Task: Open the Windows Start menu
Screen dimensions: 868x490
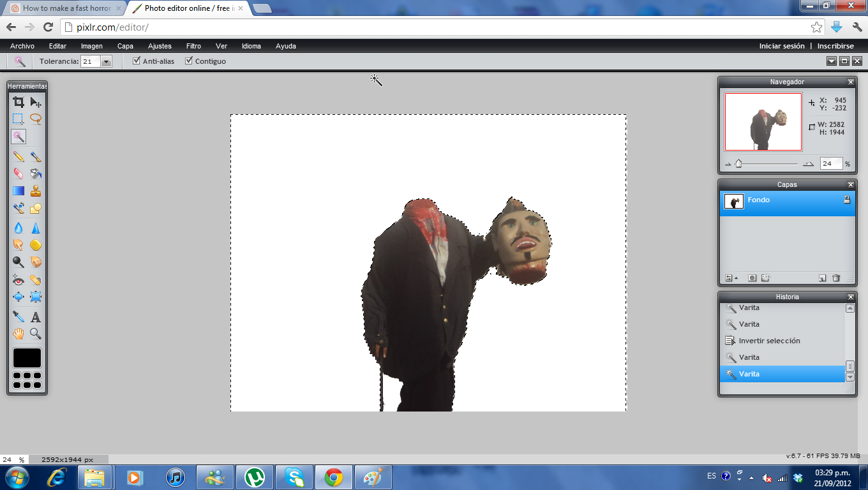Action: pos(17,477)
